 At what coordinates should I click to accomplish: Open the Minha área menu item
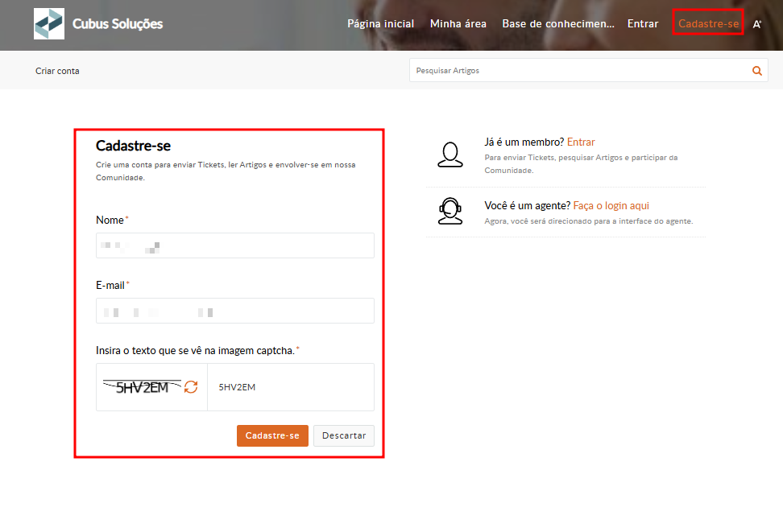(458, 24)
